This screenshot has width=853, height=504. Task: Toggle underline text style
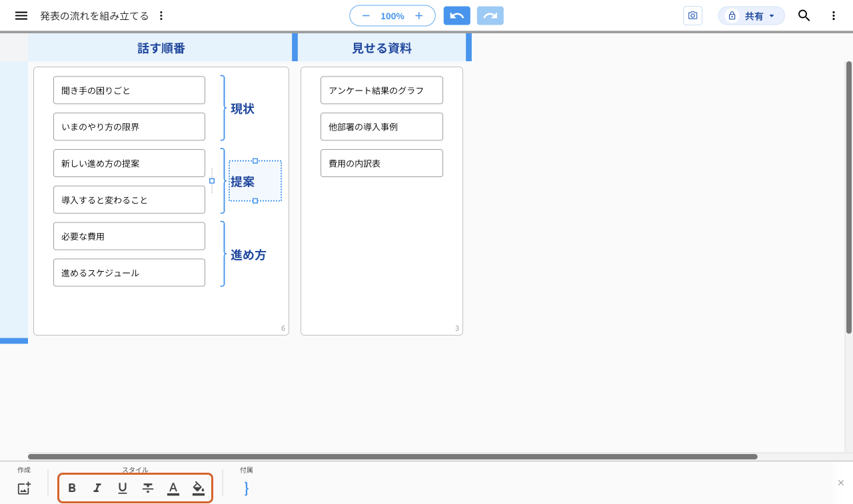[123, 488]
